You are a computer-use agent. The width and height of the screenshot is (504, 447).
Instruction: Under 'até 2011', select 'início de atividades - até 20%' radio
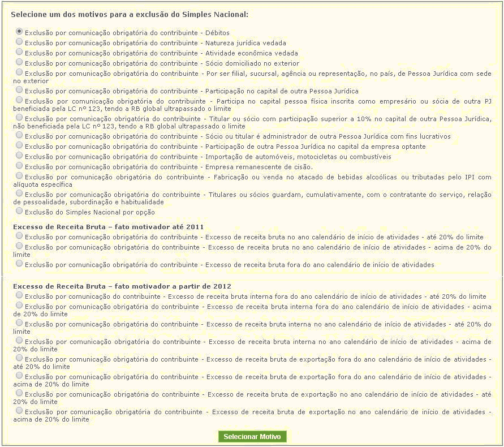coord(19,236)
